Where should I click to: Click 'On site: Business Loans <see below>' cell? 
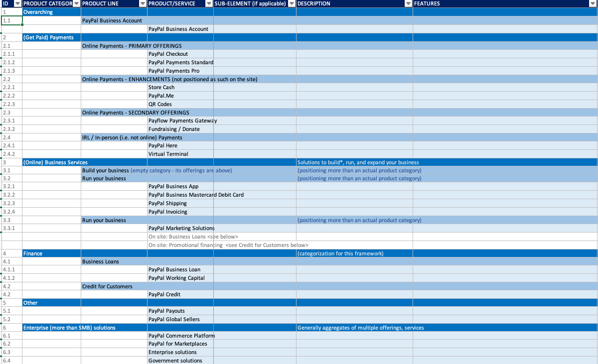click(x=180, y=237)
